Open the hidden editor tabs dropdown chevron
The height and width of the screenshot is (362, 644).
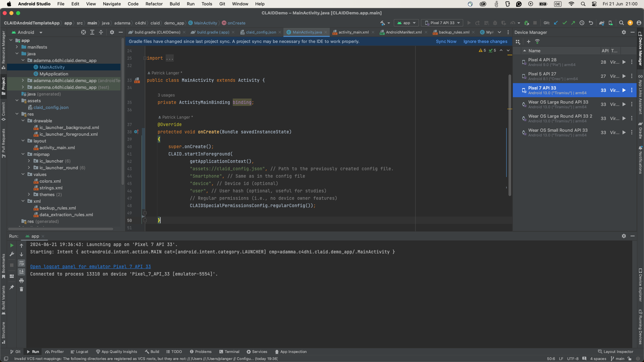(x=499, y=33)
